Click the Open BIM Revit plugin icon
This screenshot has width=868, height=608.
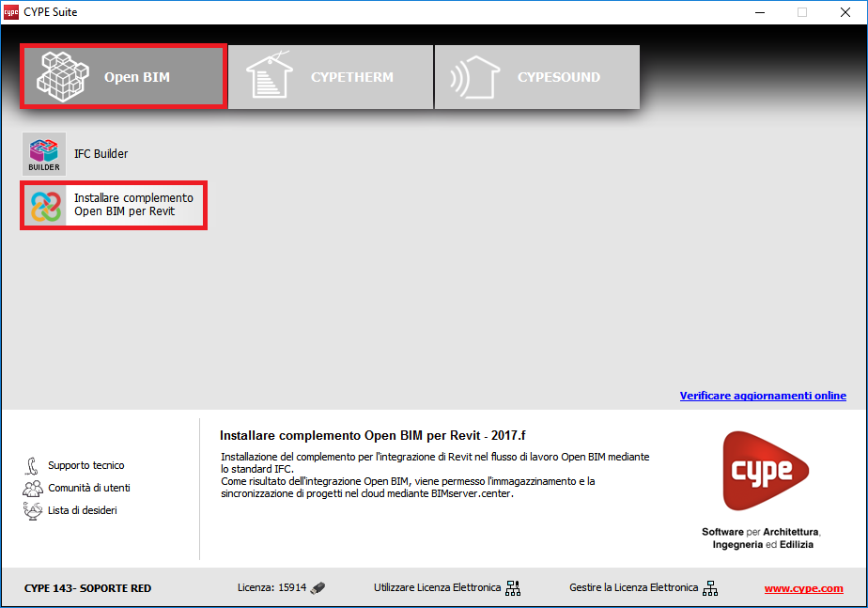46,206
